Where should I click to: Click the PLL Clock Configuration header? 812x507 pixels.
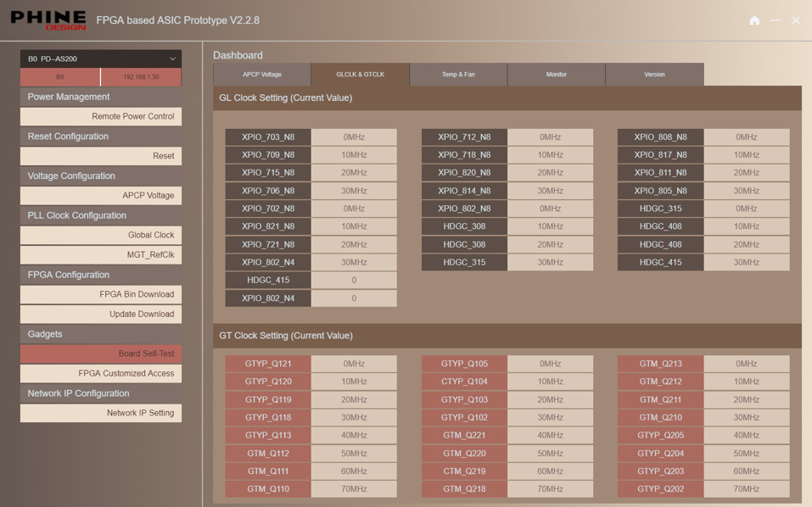pos(101,215)
